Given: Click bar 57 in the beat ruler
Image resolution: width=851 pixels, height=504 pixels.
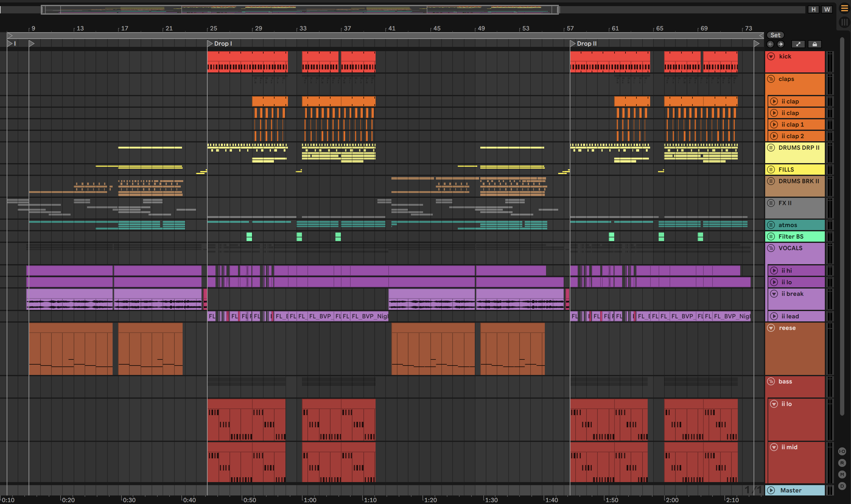Looking at the screenshot, I should pyautogui.click(x=570, y=28).
